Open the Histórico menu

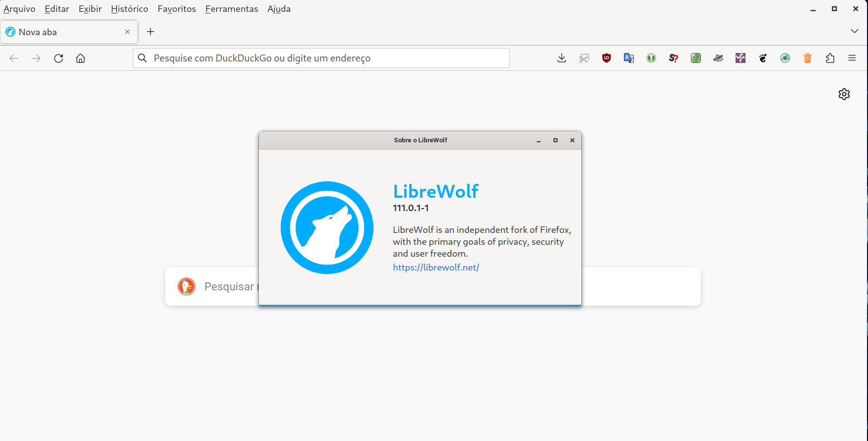(129, 9)
